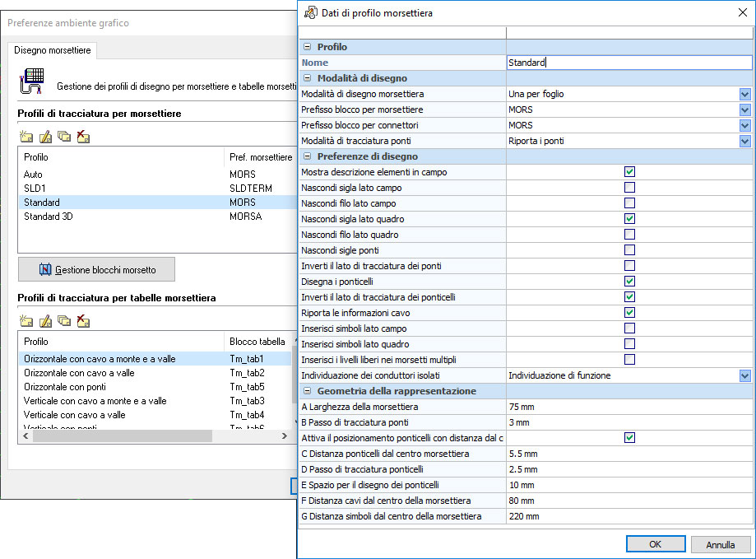The height and width of the screenshot is (559, 756).
Task: Click left scroll arrow in table profiles list
Action: 26,436
